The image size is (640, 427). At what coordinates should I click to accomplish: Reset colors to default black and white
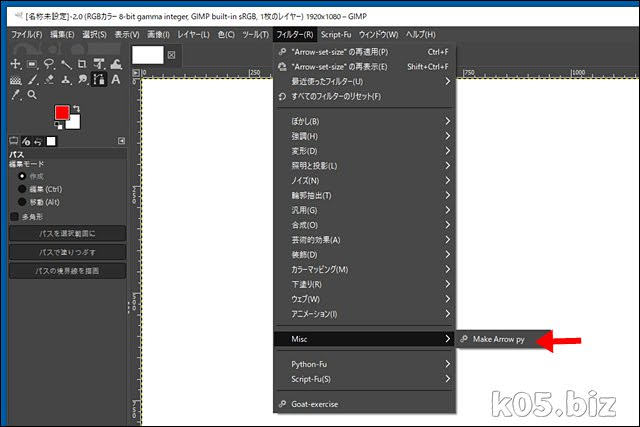(x=58, y=125)
